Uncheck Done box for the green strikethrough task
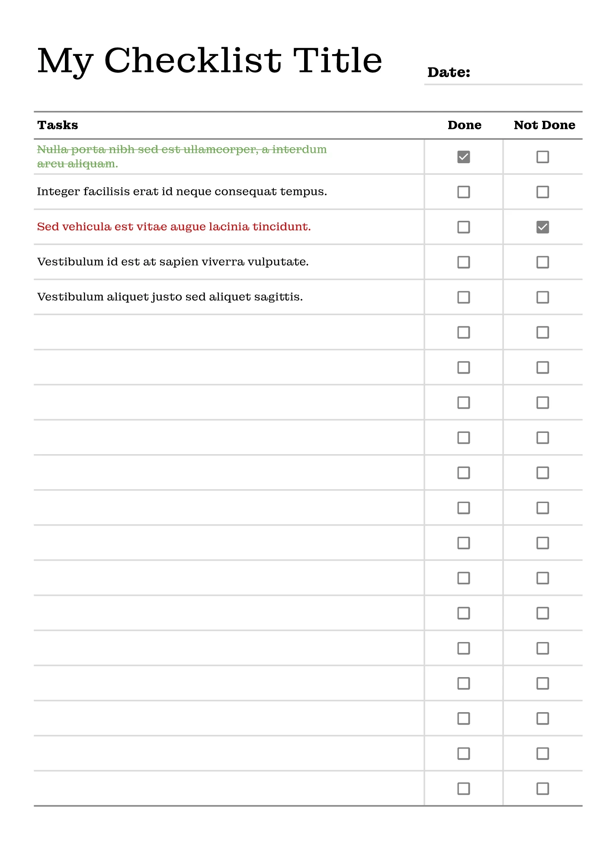This screenshot has width=616, height=852. [463, 157]
